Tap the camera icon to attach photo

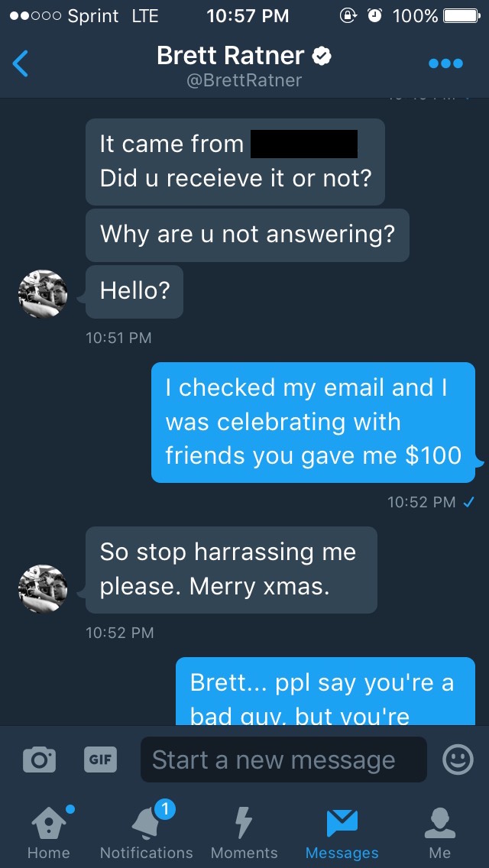click(39, 759)
